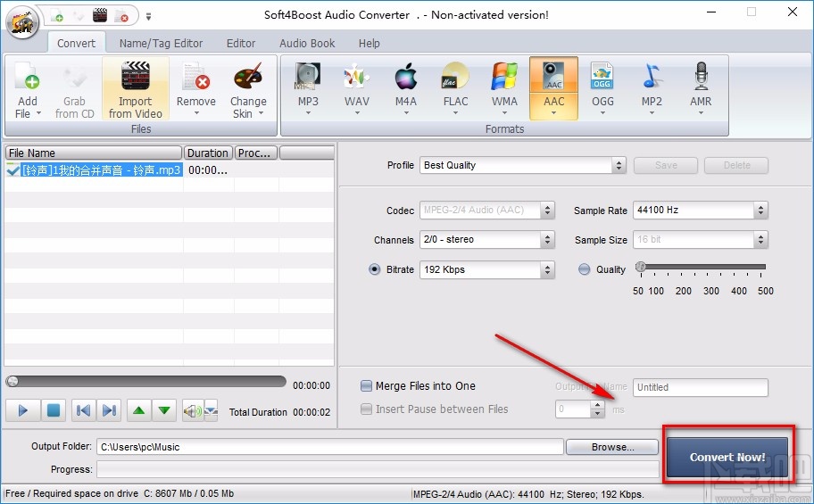
Task: Select the MP2 output format
Action: [652, 89]
